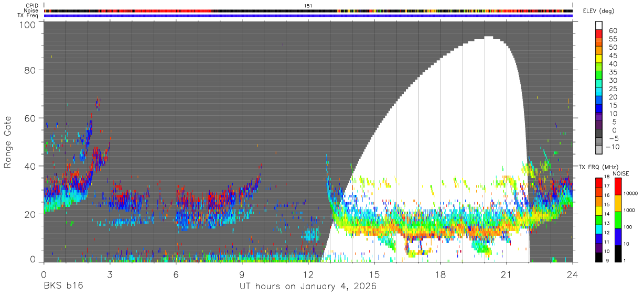This screenshot has width=644, height=297.
Task: Click the "BKS b16" radar beam label
Action: click(63, 287)
